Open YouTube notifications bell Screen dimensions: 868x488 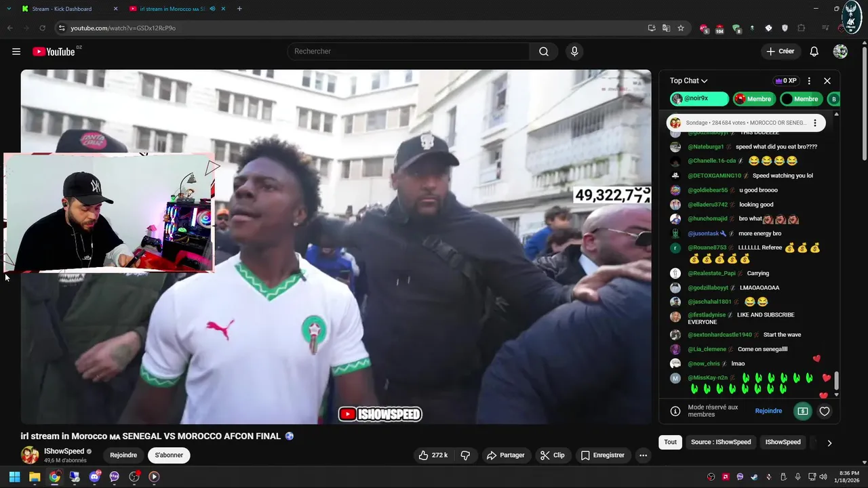click(x=814, y=52)
